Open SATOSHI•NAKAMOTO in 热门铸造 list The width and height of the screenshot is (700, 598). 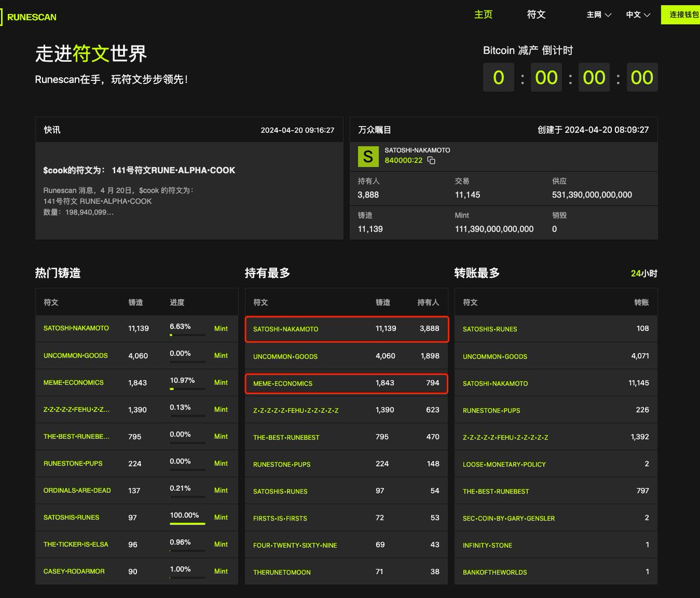76,329
